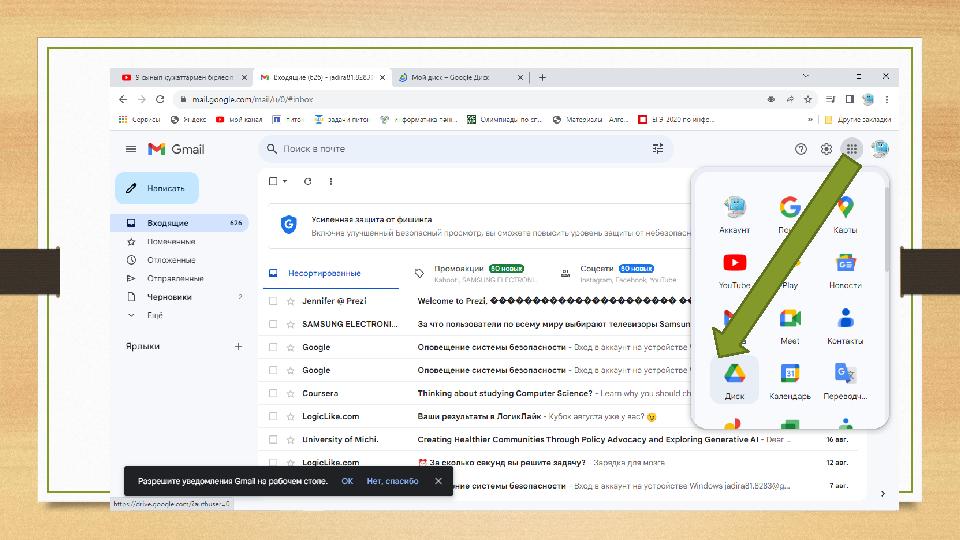
Task: Star the Jennifer @ Prezi email
Action: click(291, 301)
